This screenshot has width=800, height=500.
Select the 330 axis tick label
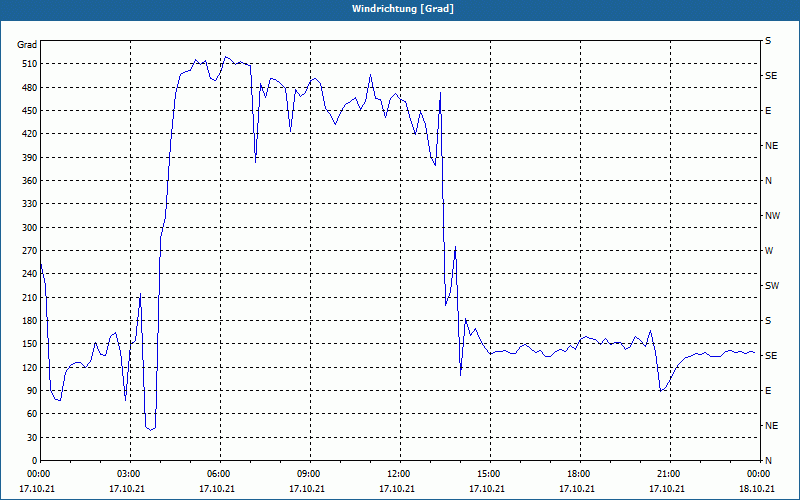point(30,204)
